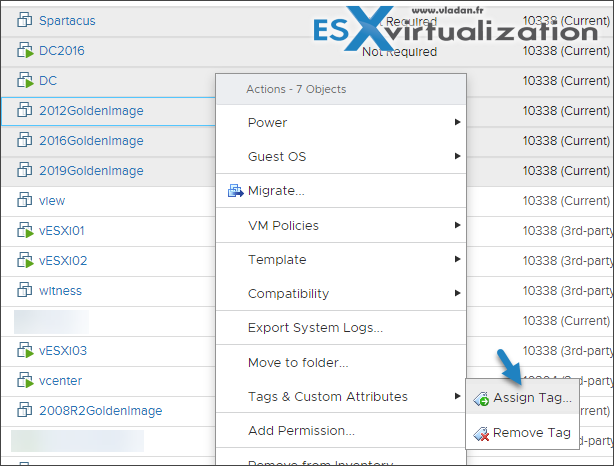Open the 2019GoldenImage VM link

91,171
